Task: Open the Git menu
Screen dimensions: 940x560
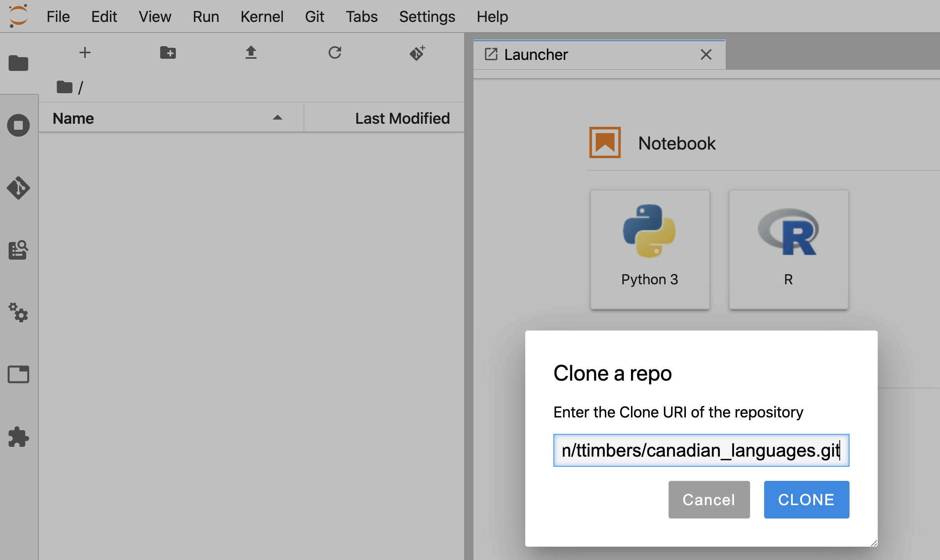Action: pyautogui.click(x=314, y=16)
